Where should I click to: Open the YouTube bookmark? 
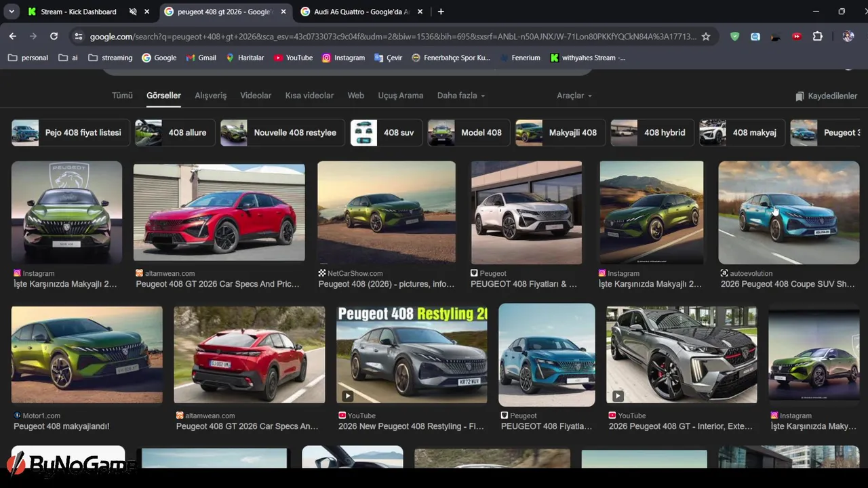click(x=293, y=58)
